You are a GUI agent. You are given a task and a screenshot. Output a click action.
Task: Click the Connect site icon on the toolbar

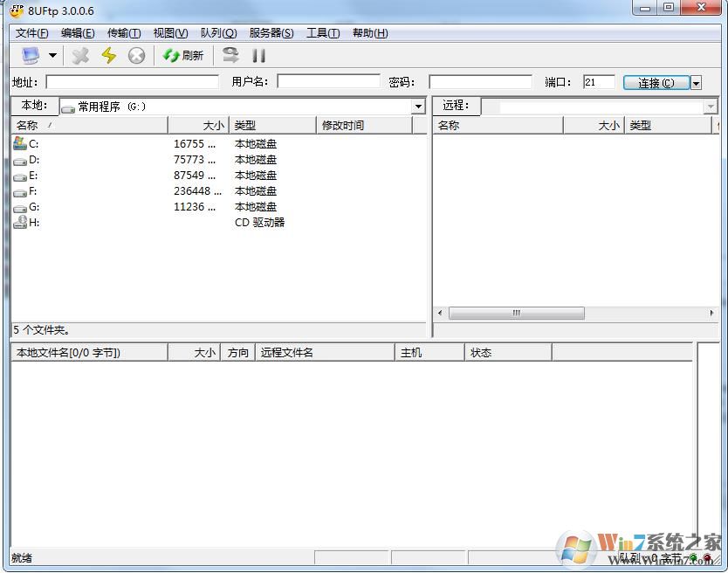click(29, 55)
